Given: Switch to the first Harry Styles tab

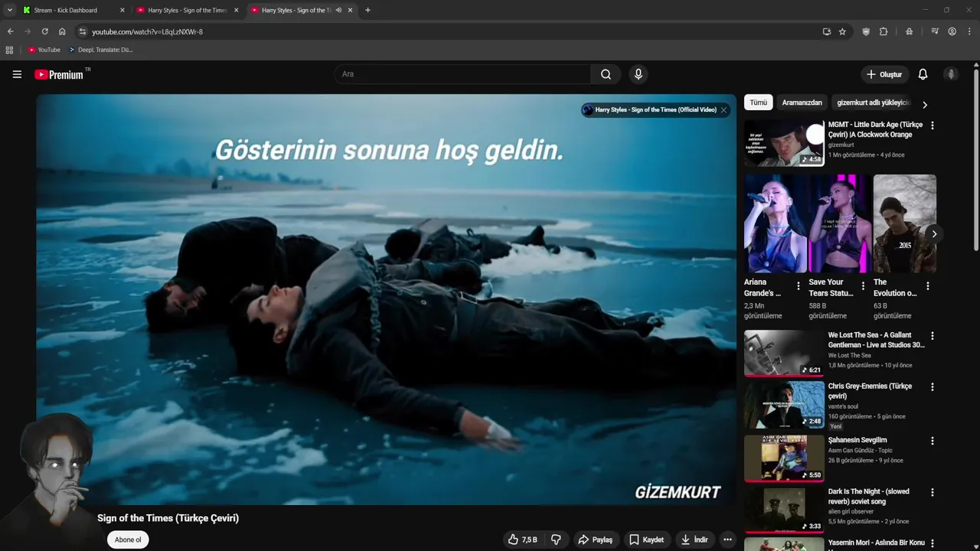Looking at the screenshot, I should tap(188, 10).
